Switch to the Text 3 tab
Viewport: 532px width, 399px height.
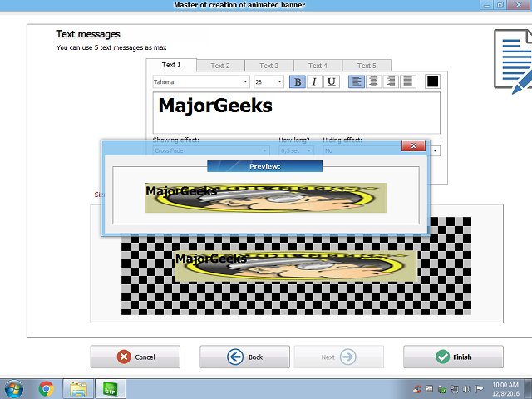pos(269,66)
